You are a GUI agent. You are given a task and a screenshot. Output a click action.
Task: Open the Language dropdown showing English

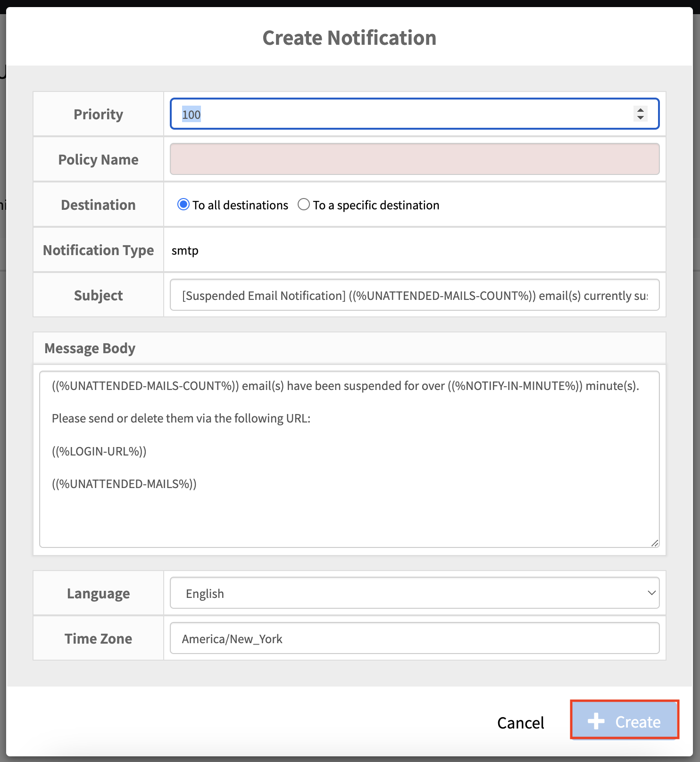tap(414, 593)
